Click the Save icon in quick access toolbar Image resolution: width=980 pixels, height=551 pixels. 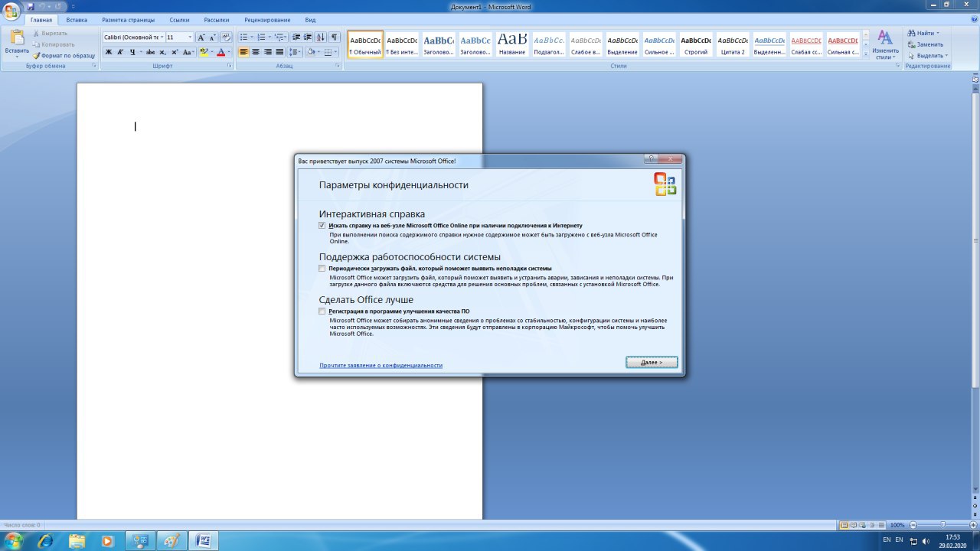click(x=31, y=6)
